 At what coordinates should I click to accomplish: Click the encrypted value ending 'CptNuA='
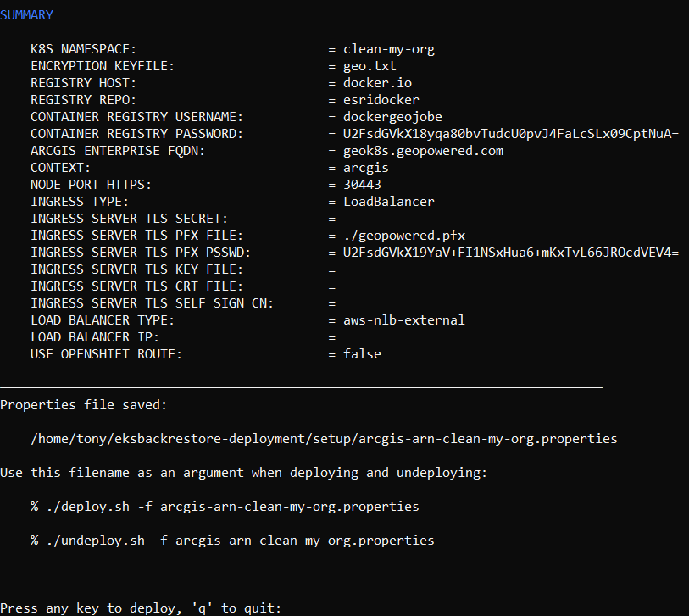tap(511, 134)
